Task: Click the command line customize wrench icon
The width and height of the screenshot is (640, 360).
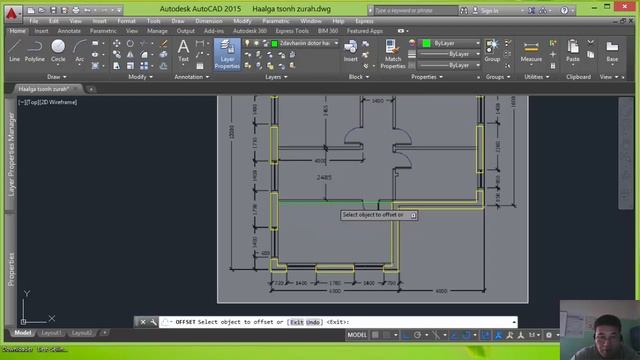Action: point(153,322)
